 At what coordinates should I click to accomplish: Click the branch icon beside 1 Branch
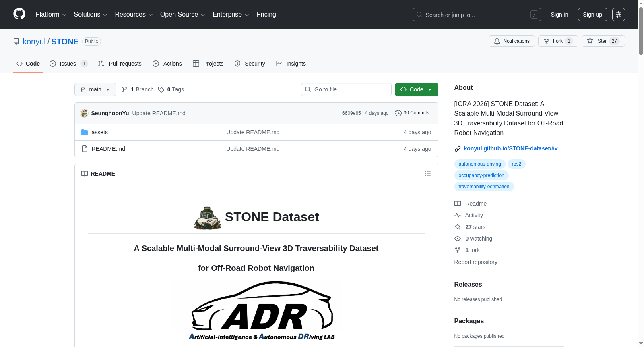[125, 89]
